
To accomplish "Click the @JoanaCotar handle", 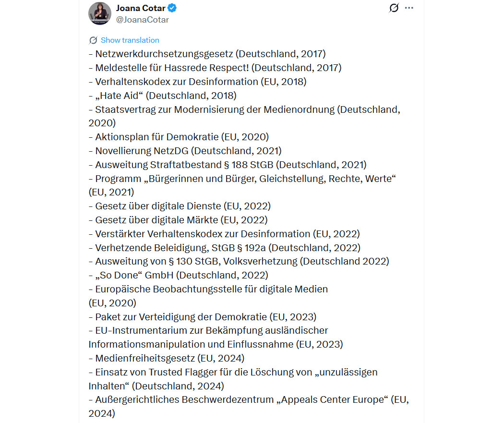I will [x=142, y=20].
